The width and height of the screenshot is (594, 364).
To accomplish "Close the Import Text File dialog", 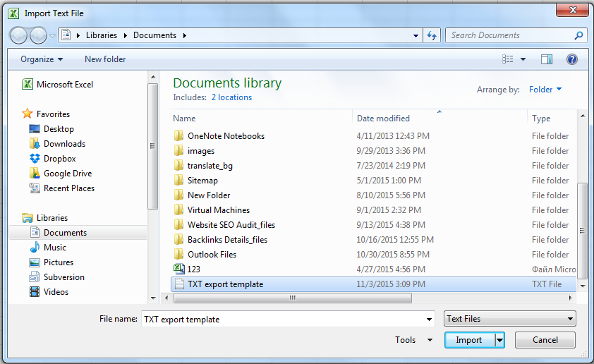I will click(572, 10).
